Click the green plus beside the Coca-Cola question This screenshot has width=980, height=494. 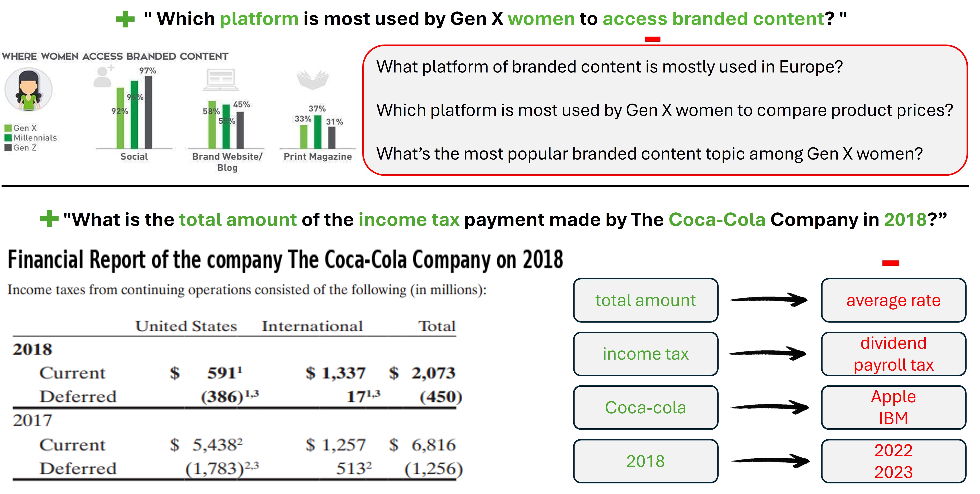click(49, 219)
